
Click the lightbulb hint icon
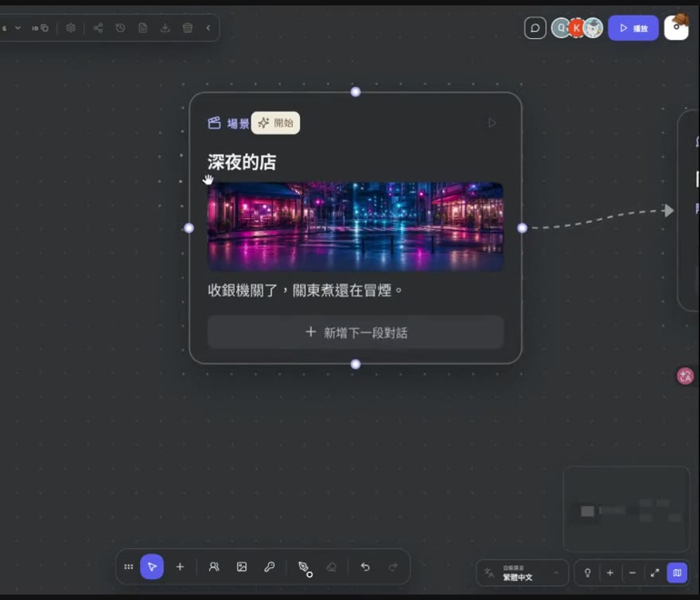point(588,573)
